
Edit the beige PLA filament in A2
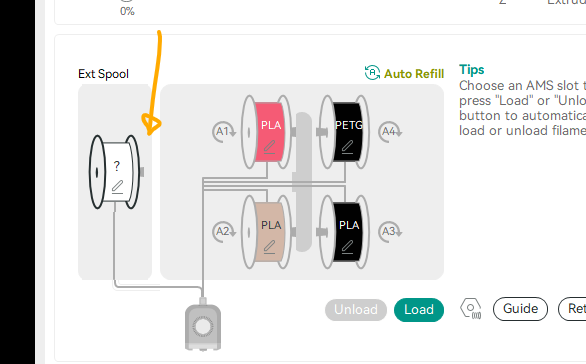point(269,247)
